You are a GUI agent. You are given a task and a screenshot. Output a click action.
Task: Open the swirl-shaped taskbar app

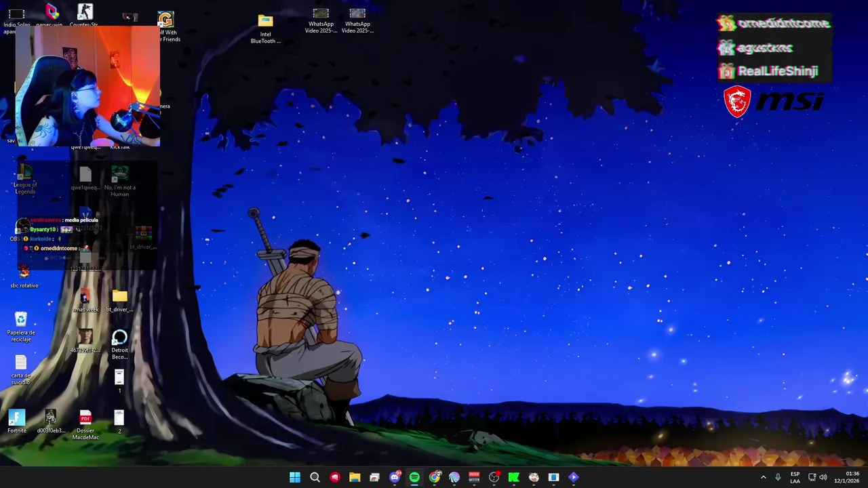pos(454,477)
